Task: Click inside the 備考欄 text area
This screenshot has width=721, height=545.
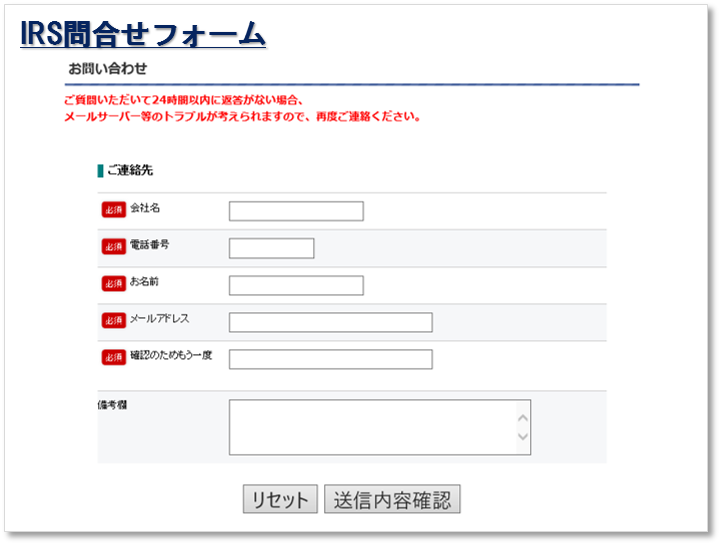Action: tap(370, 427)
